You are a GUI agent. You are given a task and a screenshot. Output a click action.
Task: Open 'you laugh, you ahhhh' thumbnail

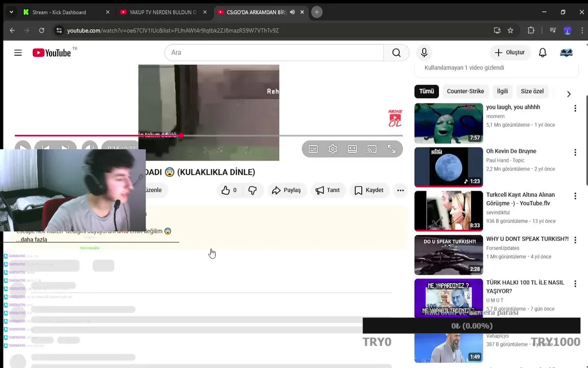449,123
